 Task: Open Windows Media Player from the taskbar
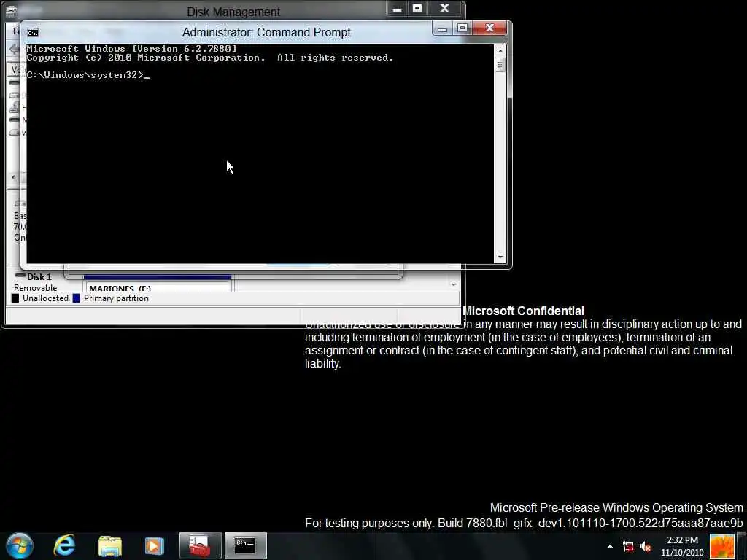(x=154, y=545)
